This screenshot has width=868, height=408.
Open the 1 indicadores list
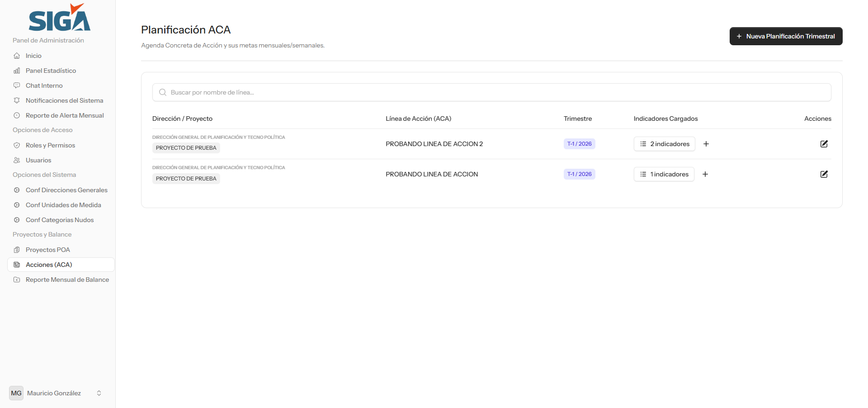pos(664,174)
